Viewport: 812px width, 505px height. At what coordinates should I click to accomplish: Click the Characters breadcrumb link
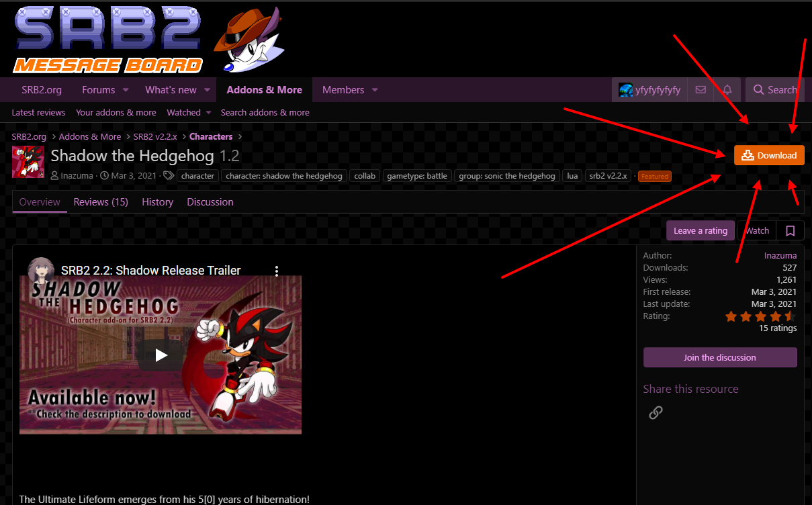(x=211, y=136)
